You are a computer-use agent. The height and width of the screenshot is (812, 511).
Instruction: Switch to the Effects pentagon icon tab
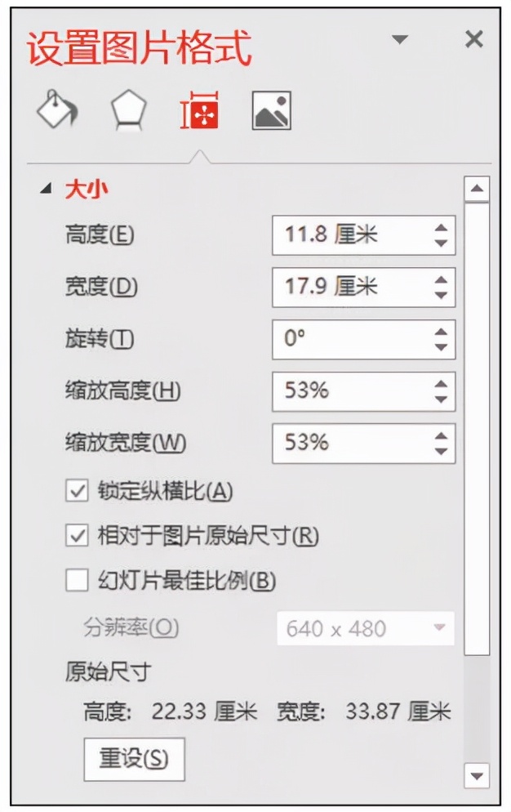[x=128, y=110]
